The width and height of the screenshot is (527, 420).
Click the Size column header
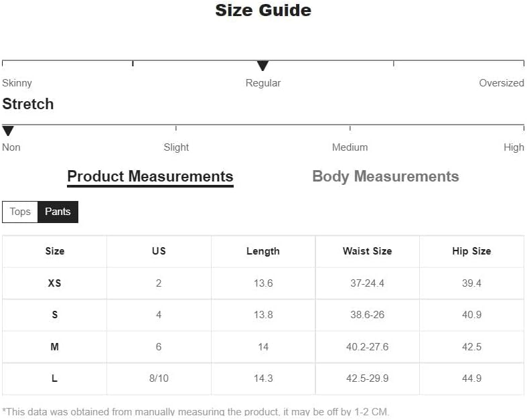(55, 251)
